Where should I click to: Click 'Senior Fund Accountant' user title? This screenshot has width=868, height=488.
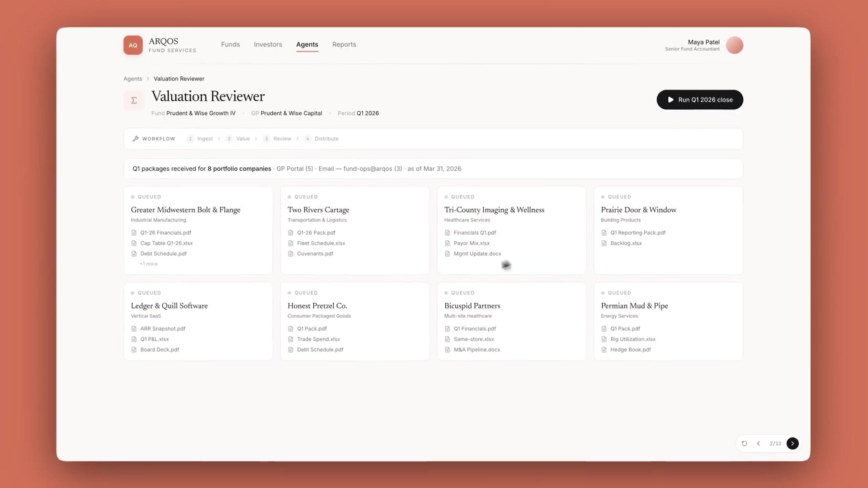(692, 49)
